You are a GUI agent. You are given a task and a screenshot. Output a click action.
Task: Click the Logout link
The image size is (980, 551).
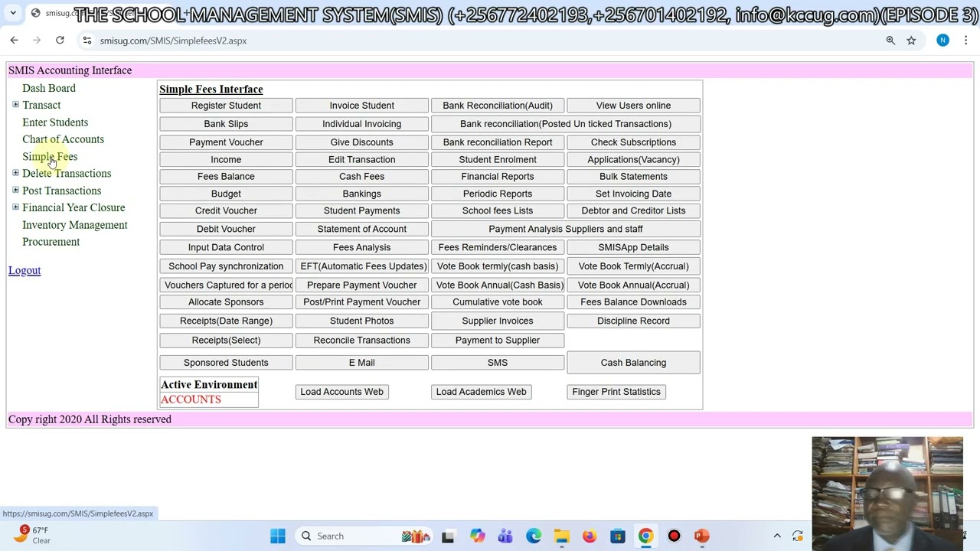24,270
